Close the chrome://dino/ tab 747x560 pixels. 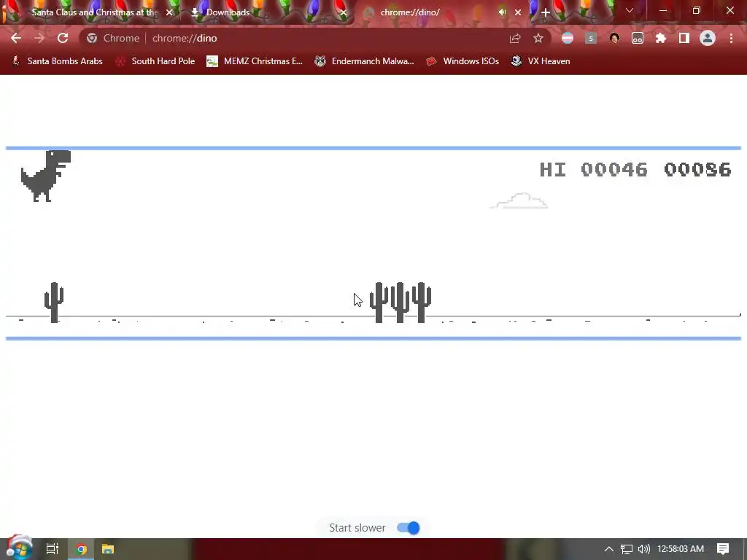pyautogui.click(x=518, y=12)
